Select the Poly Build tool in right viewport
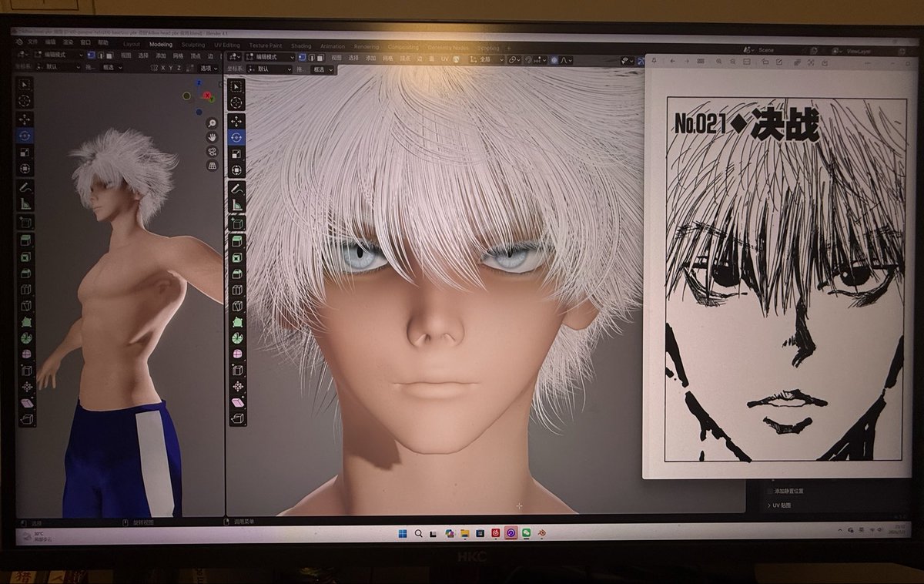924x584 pixels. tap(237, 322)
